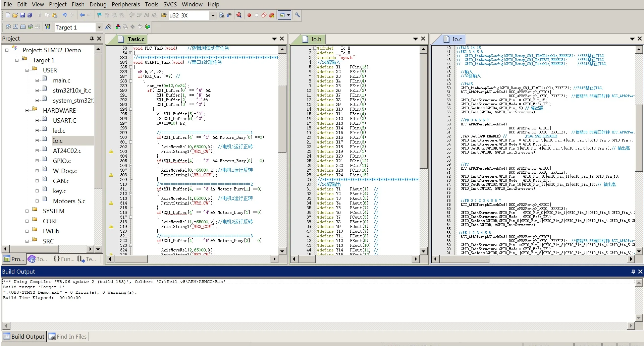This screenshot has height=348, width=644.
Task: Open Options for Target magic wand icon
Action: point(108,27)
